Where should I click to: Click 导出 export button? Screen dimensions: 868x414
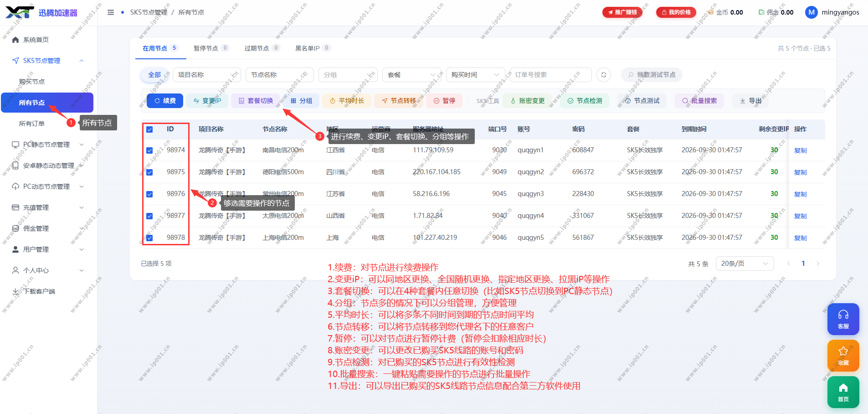coord(750,101)
